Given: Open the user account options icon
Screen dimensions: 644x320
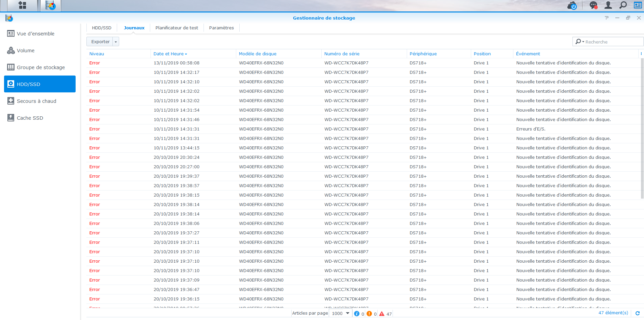Looking at the screenshot, I should click(x=608, y=5).
